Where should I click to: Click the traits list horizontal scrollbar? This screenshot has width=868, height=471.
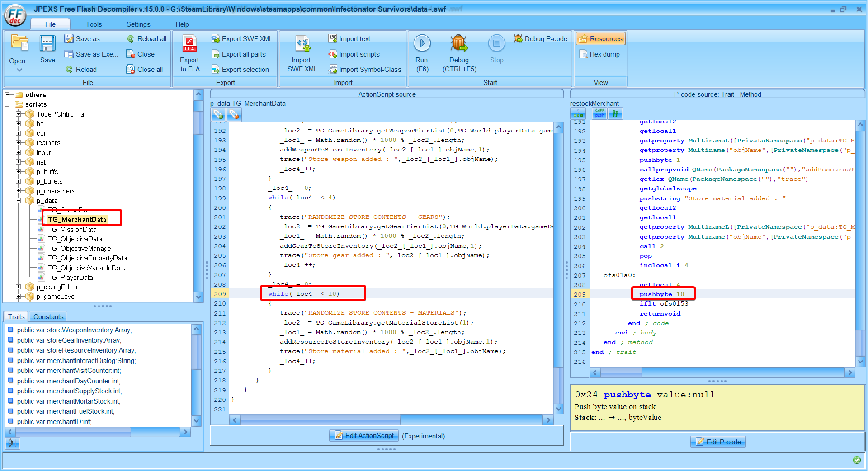pyautogui.click(x=98, y=432)
